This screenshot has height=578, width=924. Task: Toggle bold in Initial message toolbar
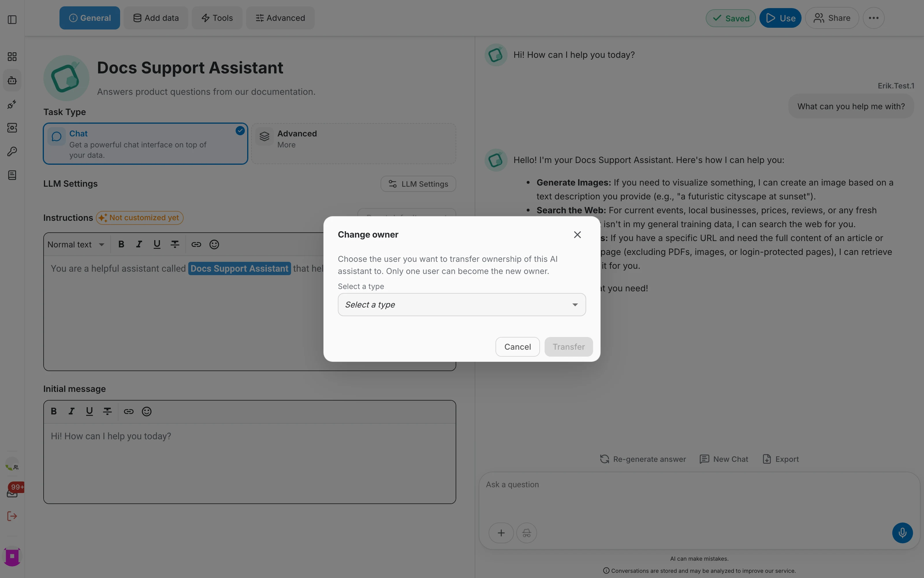pyautogui.click(x=53, y=412)
